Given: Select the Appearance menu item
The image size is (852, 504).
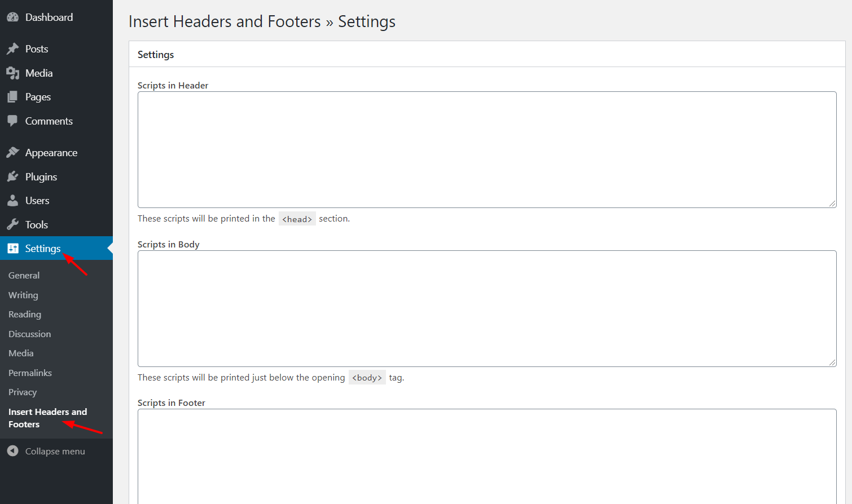Looking at the screenshot, I should pos(56,153).
